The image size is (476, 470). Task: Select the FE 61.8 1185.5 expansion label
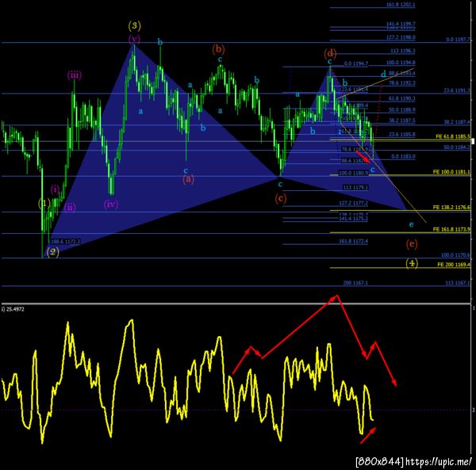coord(453,137)
